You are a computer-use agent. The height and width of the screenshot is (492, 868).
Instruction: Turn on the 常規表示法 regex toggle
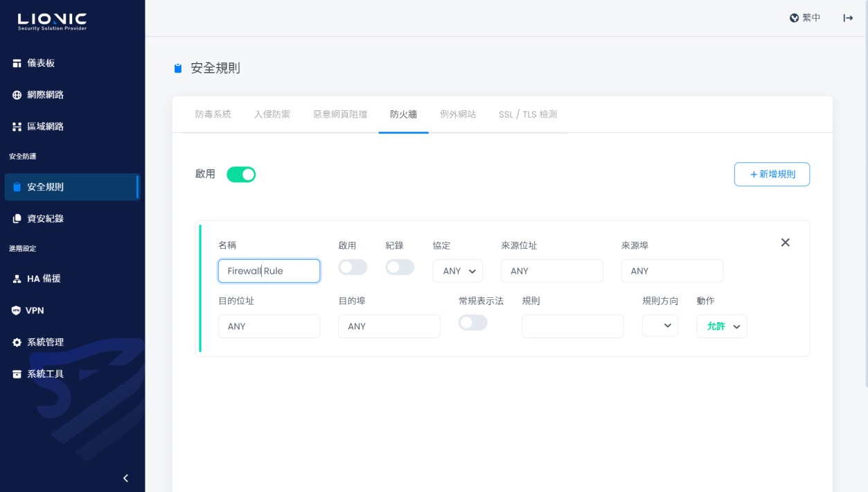point(473,322)
